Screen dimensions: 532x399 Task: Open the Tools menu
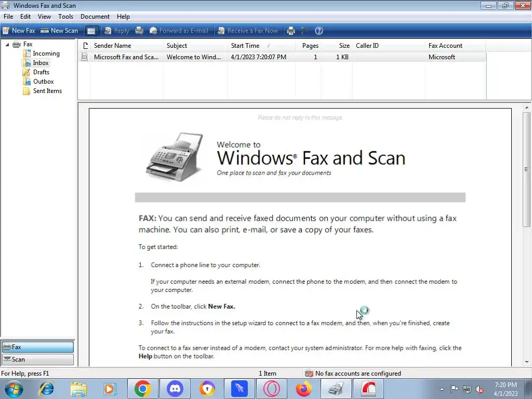click(65, 17)
